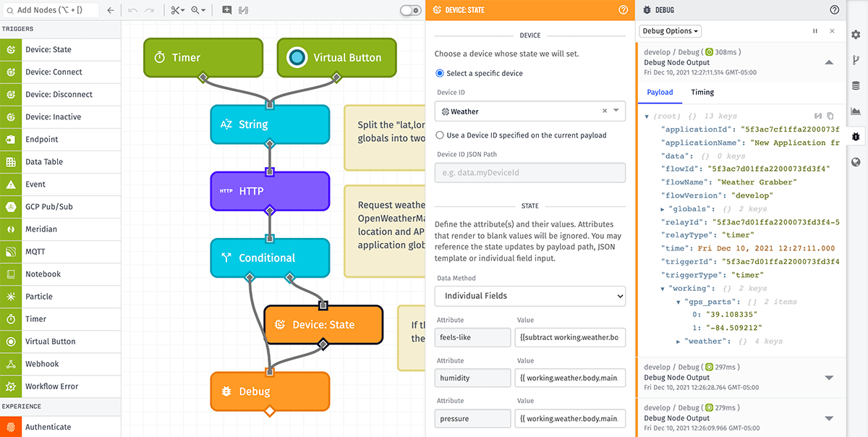Add the Notebook trigger node
The width and height of the screenshot is (868, 437).
coord(60,274)
